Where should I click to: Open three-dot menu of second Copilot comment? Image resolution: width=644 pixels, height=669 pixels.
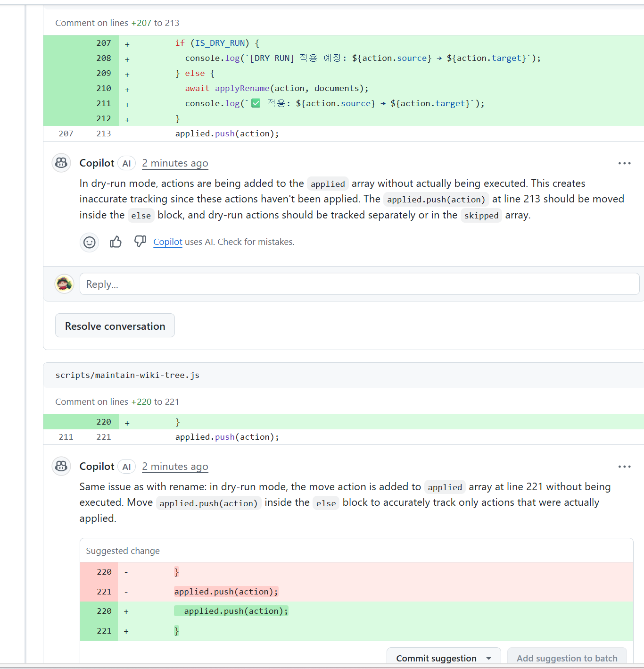point(624,467)
